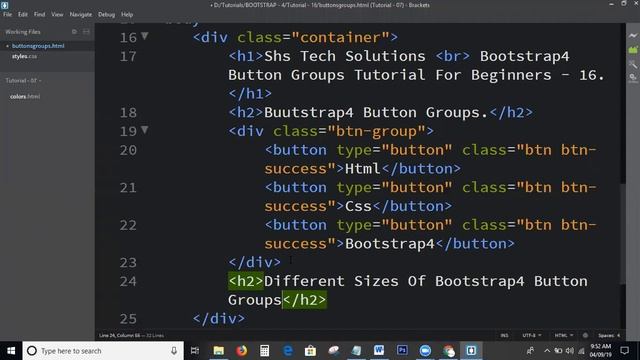Open the action center notification icon
The width and height of the screenshot is (640, 360).
[x=624, y=351]
